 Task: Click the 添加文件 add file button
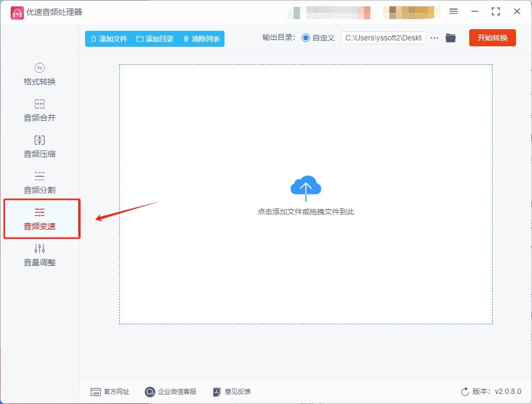pyautogui.click(x=109, y=39)
